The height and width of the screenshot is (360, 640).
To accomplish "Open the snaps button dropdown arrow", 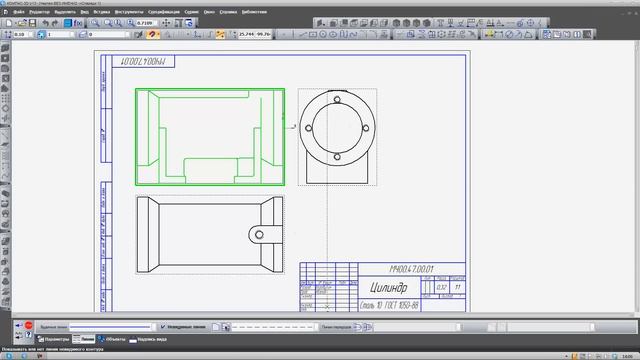I will pos(158,35).
